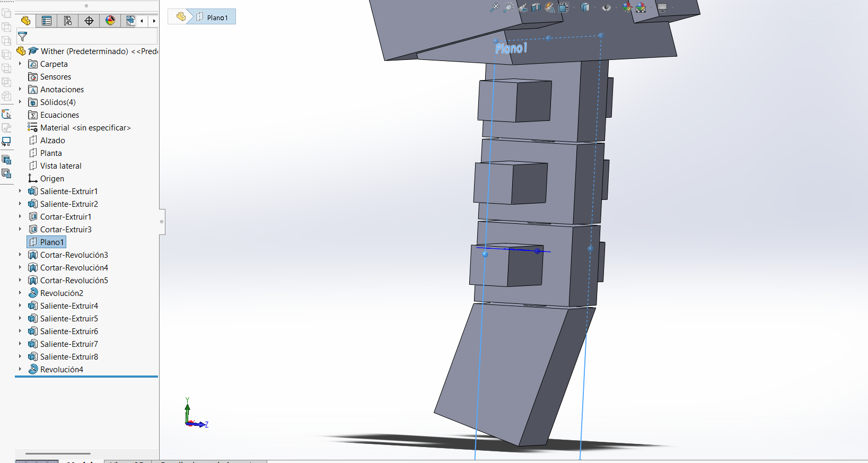Expand the Anotaciones node
Viewport: 868px width, 463px height.
[20, 89]
